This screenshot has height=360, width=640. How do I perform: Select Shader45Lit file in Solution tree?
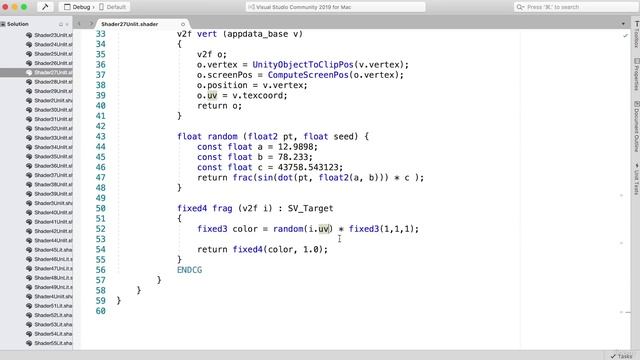[49, 250]
